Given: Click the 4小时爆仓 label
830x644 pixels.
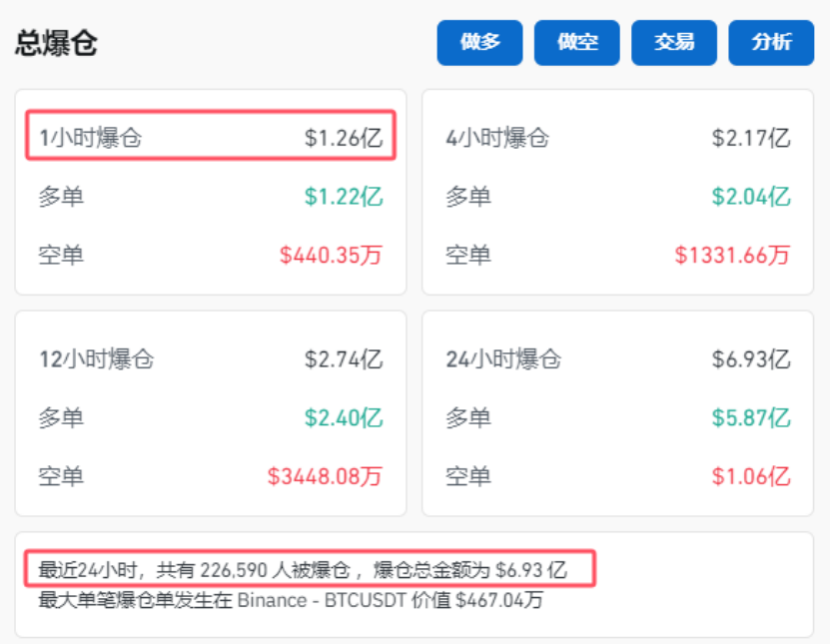Looking at the screenshot, I should click(498, 138).
